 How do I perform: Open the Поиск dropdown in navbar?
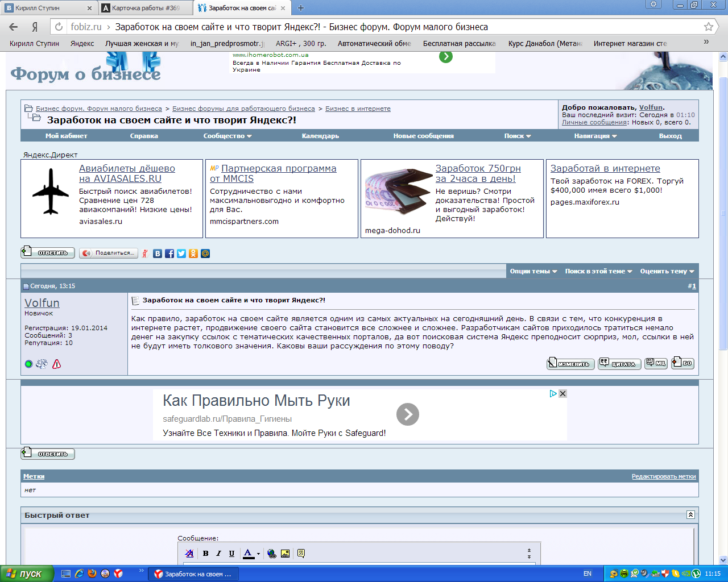[518, 136]
